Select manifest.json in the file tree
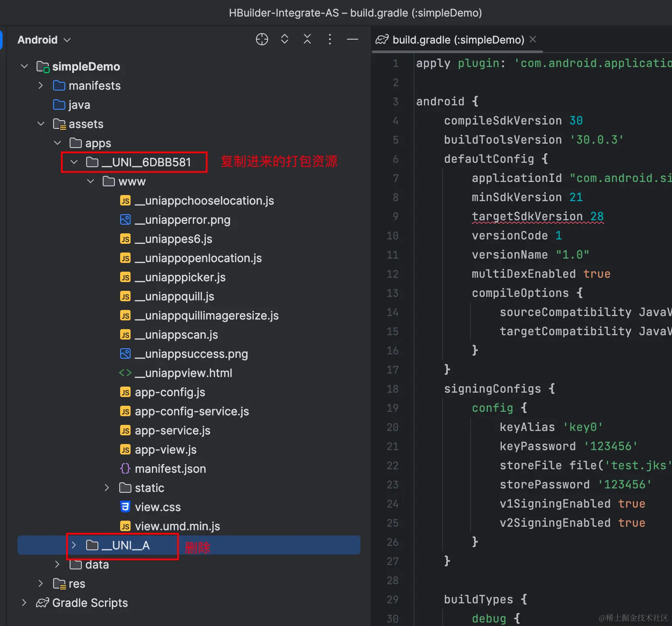 [170, 469]
